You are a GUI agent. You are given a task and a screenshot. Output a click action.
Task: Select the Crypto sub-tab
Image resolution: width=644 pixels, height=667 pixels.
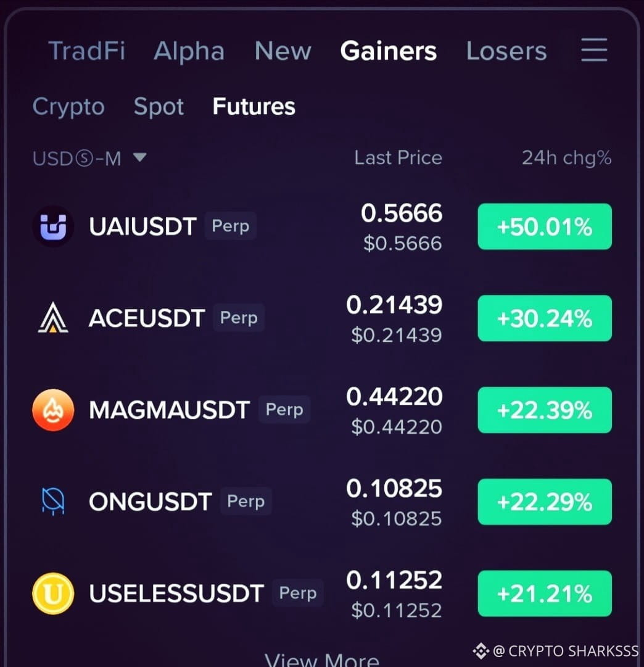(x=68, y=106)
